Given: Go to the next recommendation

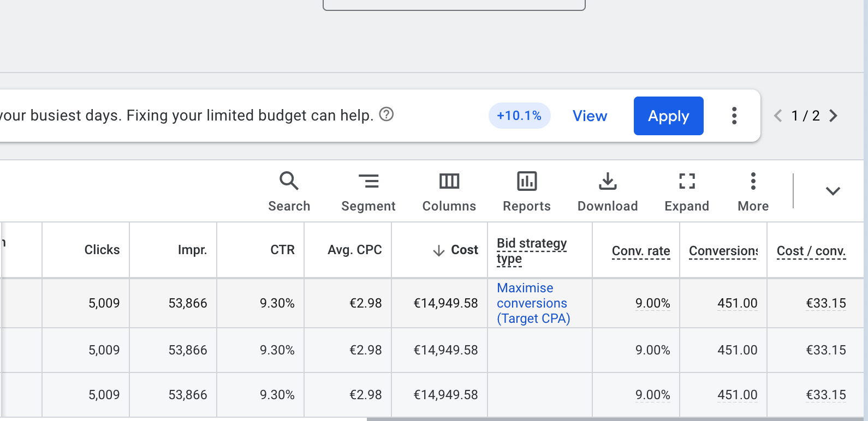Looking at the screenshot, I should (833, 116).
